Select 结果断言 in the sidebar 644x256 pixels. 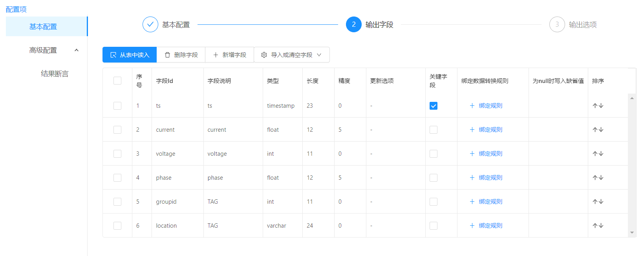(55, 74)
